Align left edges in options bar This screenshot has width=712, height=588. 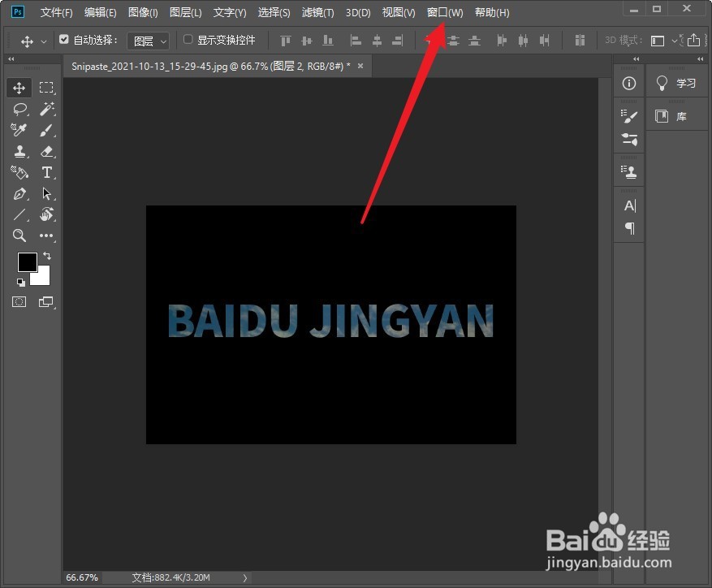pyautogui.click(x=356, y=41)
